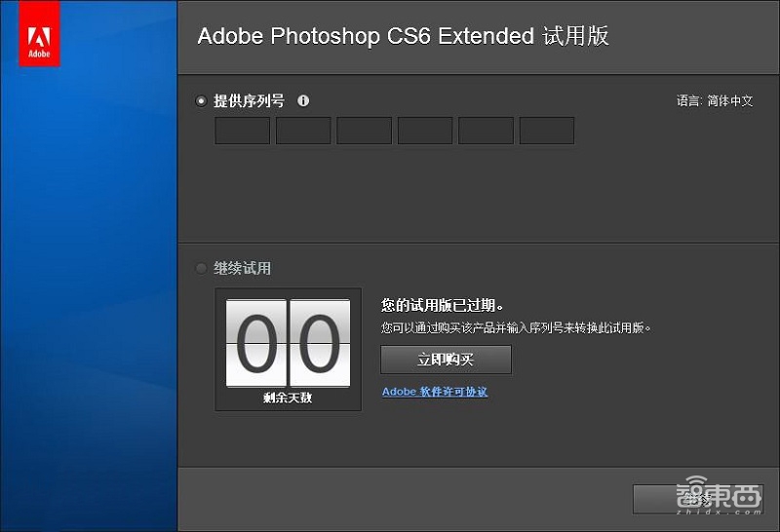Open the 简体中文 language selector

coord(730,101)
